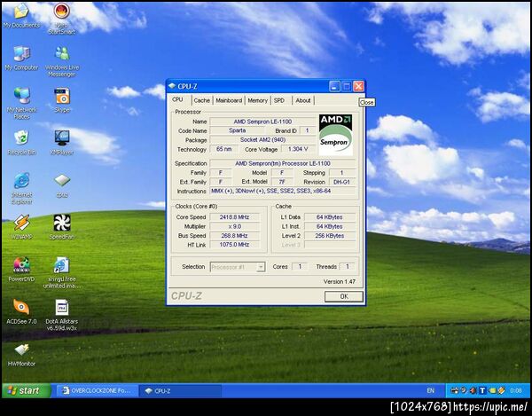Click the EN language indicator
This screenshot has width=532, height=416.
tap(431, 390)
